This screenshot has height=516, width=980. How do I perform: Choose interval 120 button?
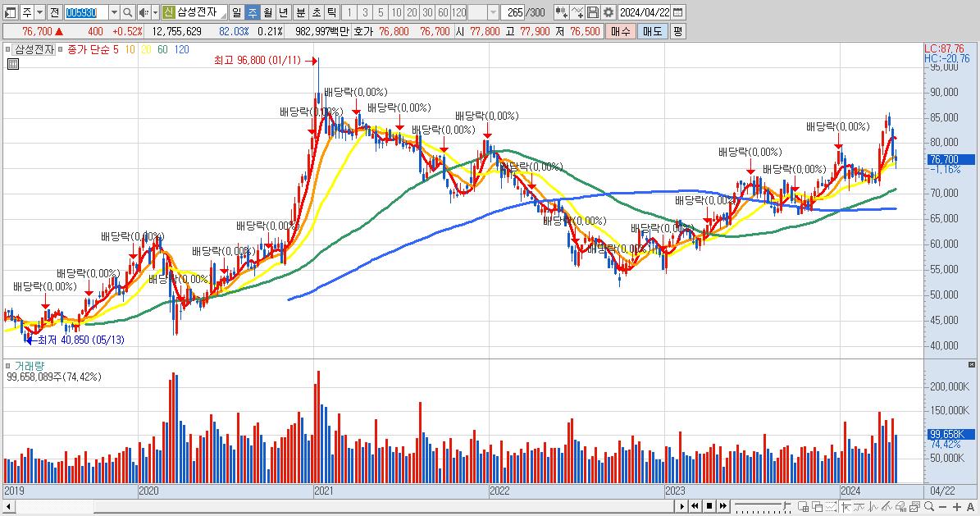(x=458, y=11)
